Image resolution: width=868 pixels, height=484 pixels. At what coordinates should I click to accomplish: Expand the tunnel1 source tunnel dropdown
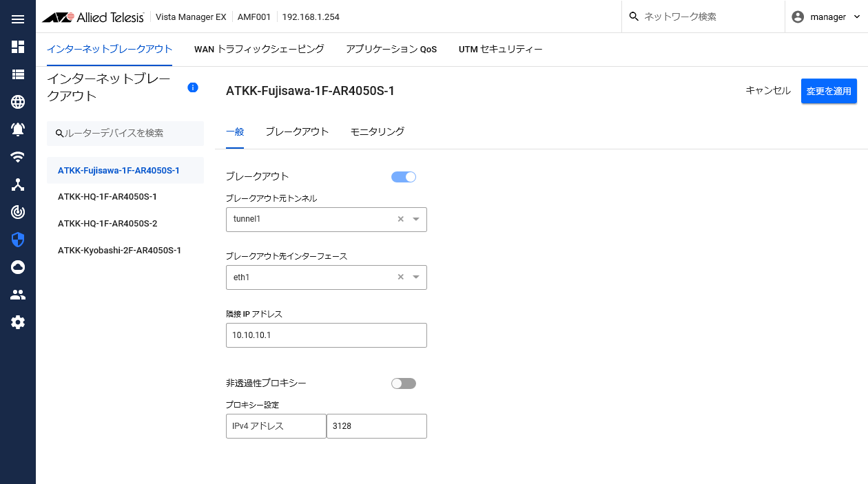click(416, 220)
